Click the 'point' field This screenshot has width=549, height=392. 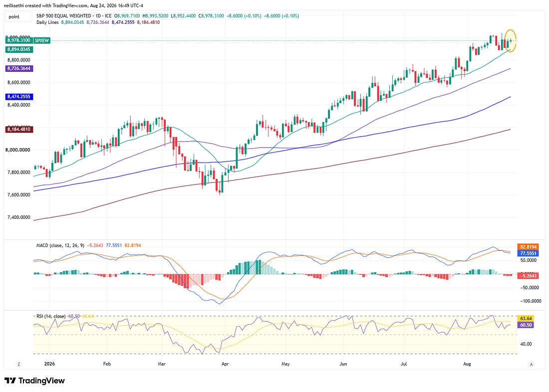click(x=18, y=16)
